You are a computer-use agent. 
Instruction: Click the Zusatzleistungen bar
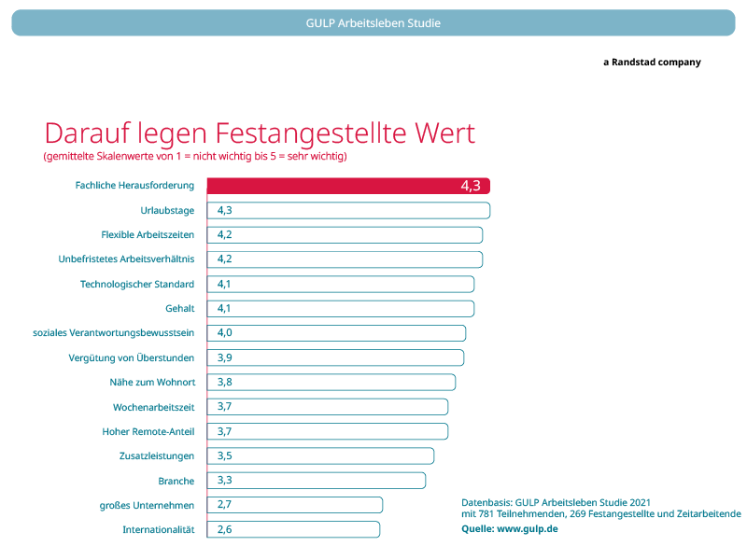[319, 455]
